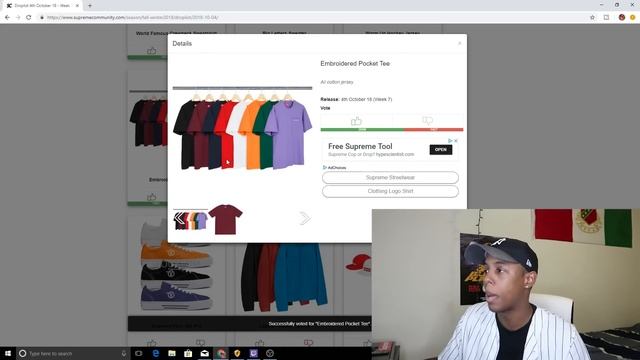Click the red cap product image
This screenshot has height=360, width=640.
tap(358, 263)
